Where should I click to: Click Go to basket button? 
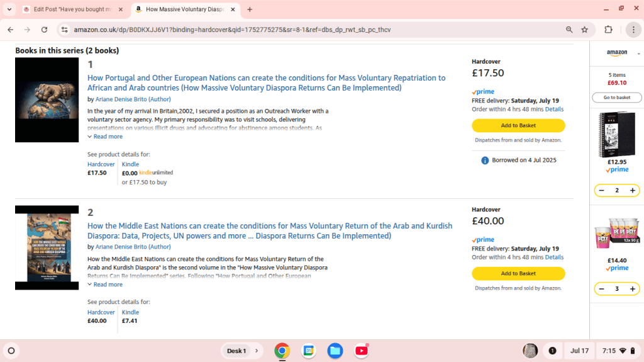616,98
